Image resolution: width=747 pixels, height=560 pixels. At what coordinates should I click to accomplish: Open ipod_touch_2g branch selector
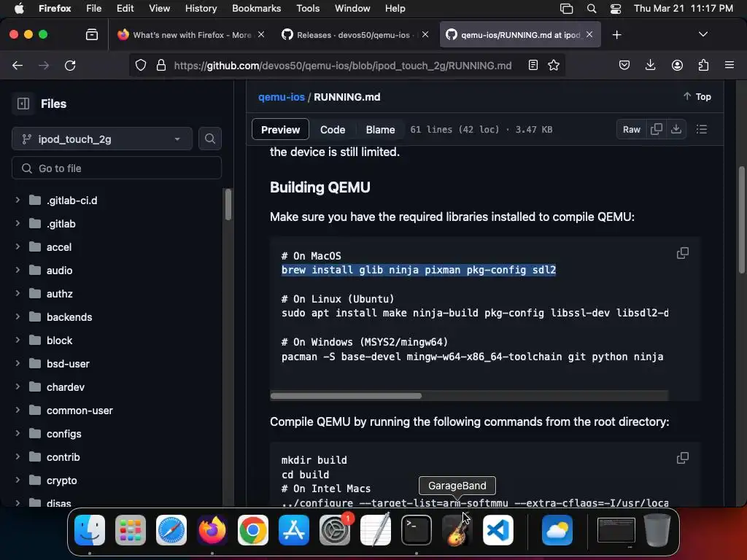click(102, 139)
